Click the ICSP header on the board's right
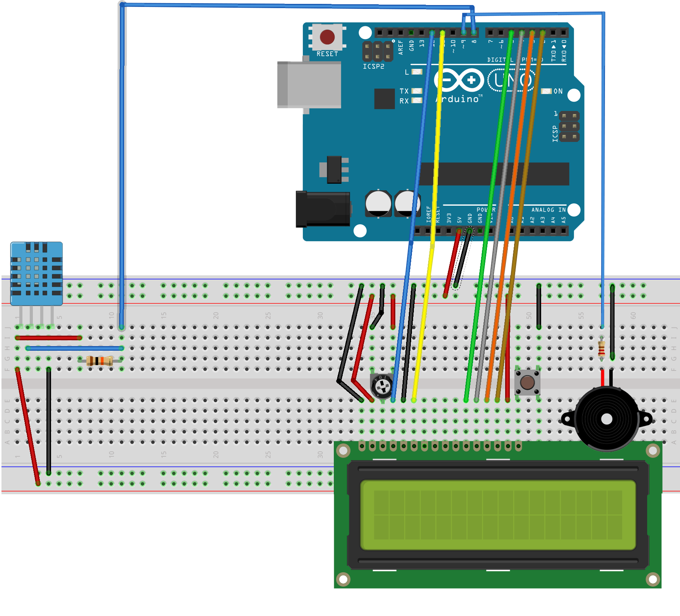This screenshot has height=616, width=680. pos(569,126)
